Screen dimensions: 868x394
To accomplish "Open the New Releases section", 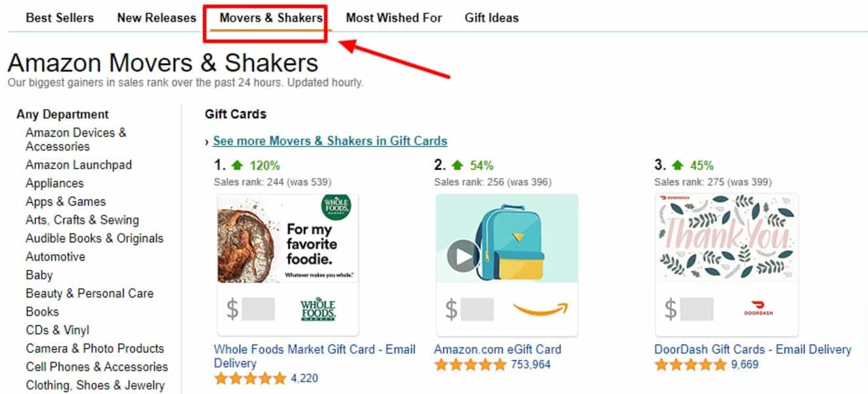I will (156, 18).
